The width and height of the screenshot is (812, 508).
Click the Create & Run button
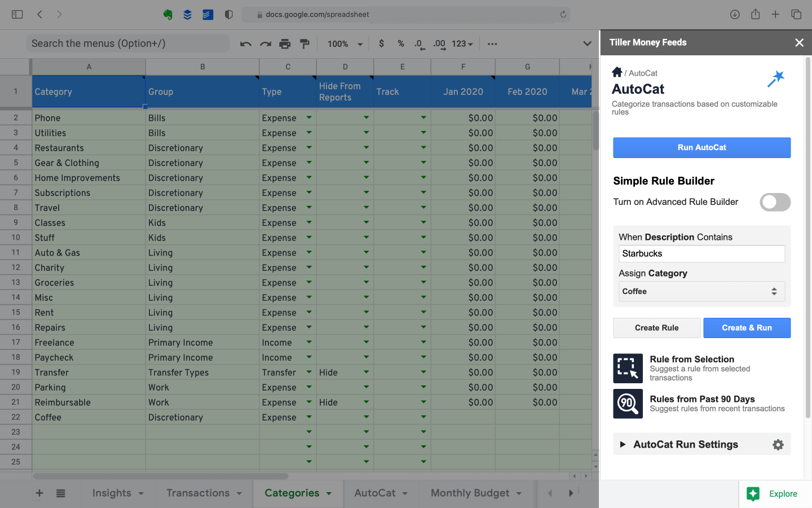click(x=747, y=328)
